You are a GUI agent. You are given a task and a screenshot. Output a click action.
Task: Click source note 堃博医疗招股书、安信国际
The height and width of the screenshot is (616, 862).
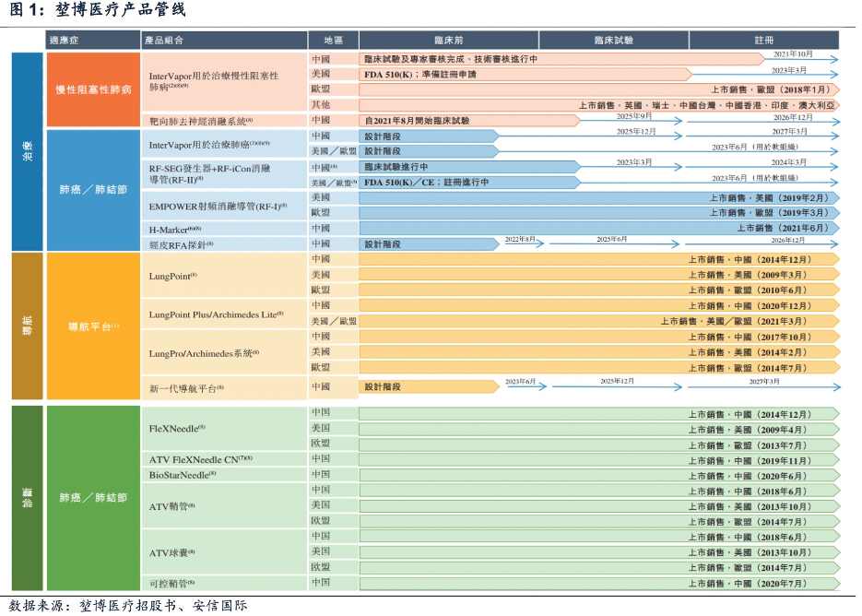163,606
